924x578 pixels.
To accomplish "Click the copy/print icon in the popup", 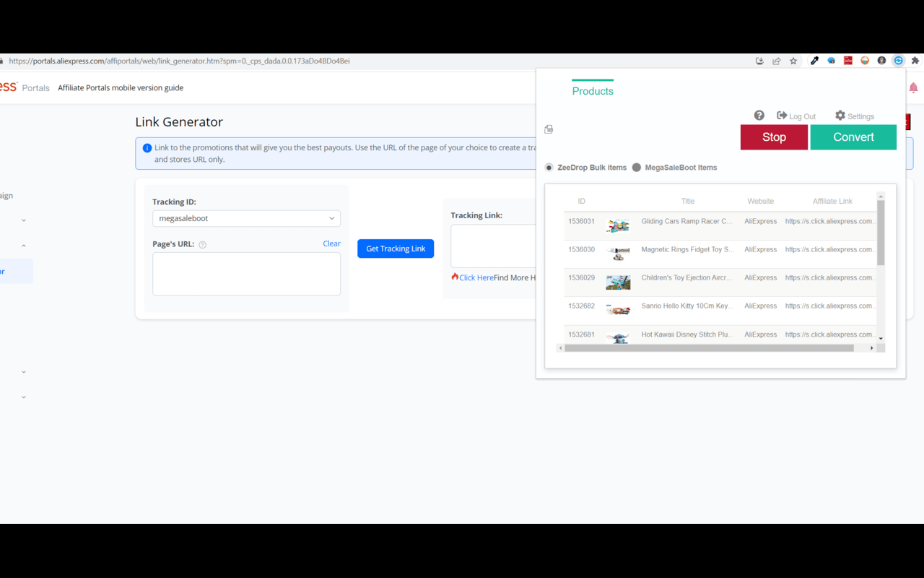I will pyautogui.click(x=549, y=129).
